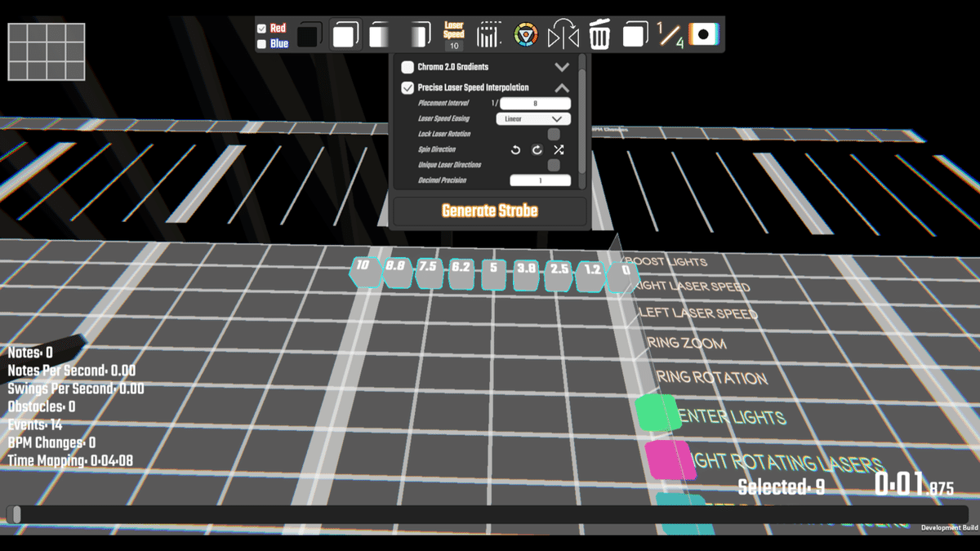Click the Selected: 9 status text

coord(782,487)
